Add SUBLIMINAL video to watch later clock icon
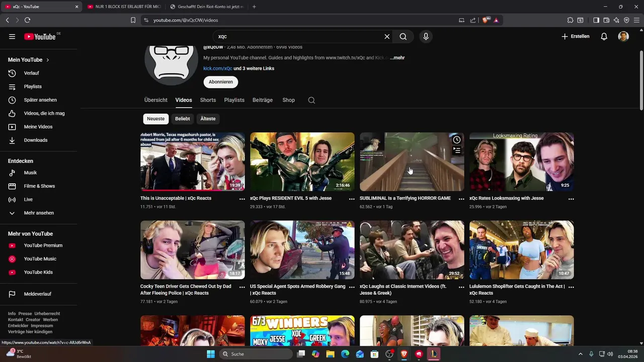 (456, 140)
